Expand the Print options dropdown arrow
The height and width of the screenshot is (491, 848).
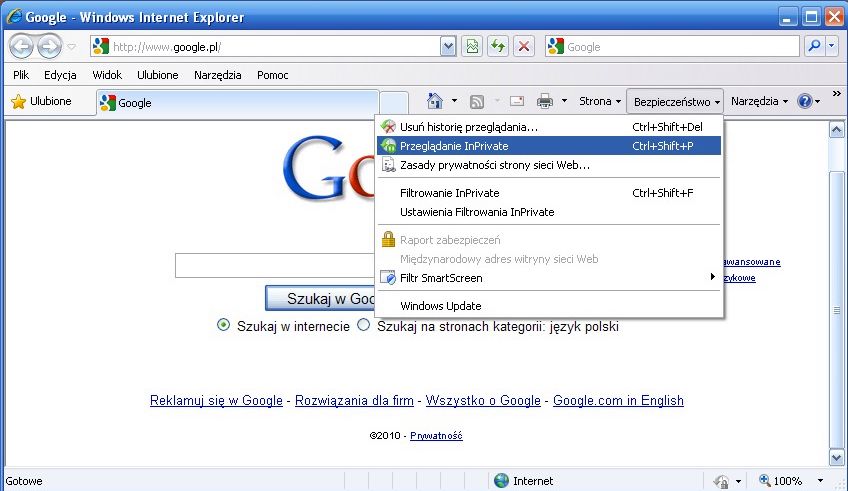click(x=564, y=101)
